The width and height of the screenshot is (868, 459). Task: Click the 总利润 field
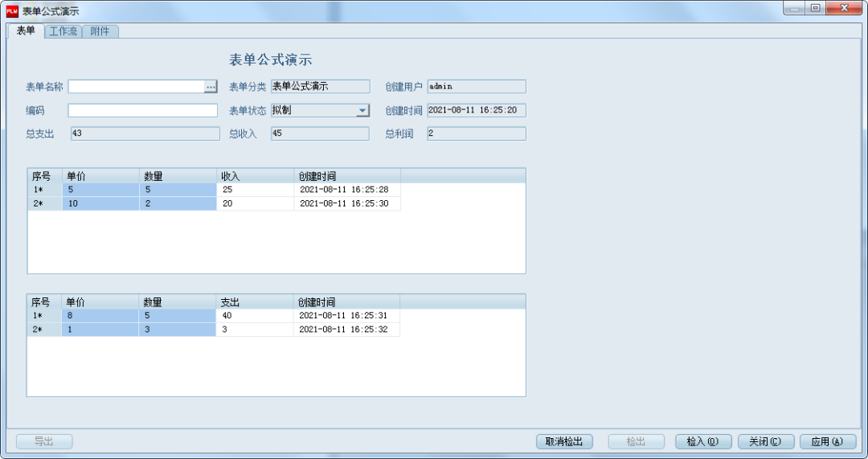point(476,133)
